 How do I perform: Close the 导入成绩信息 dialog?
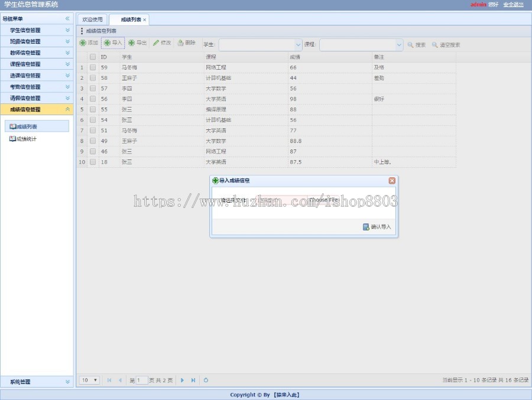(392, 180)
